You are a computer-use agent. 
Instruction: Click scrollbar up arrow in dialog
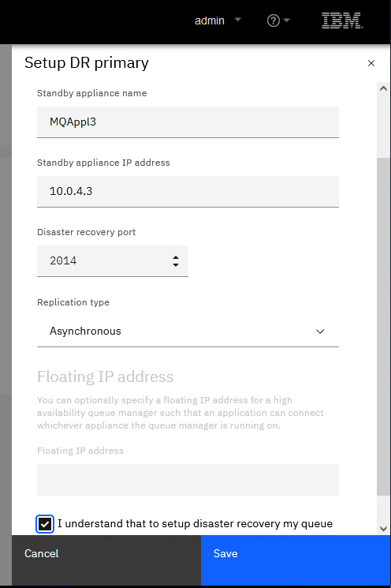coord(383,89)
